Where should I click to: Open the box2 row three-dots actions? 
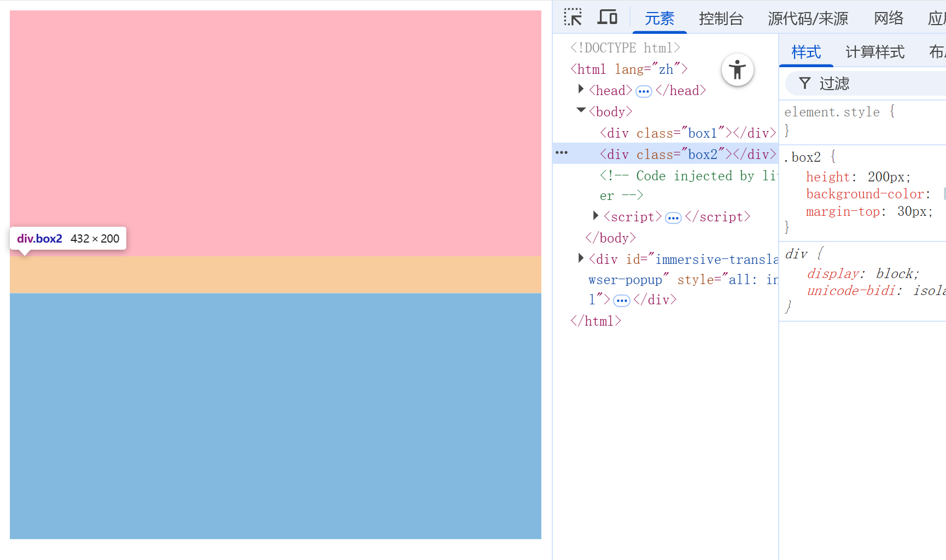[x=562, y=152]
